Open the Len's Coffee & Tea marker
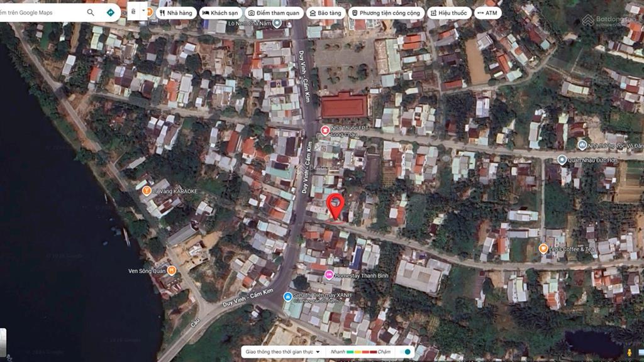The height and width of the screenshot is (362, 644). pyautogui.click(x=543, y=249)
